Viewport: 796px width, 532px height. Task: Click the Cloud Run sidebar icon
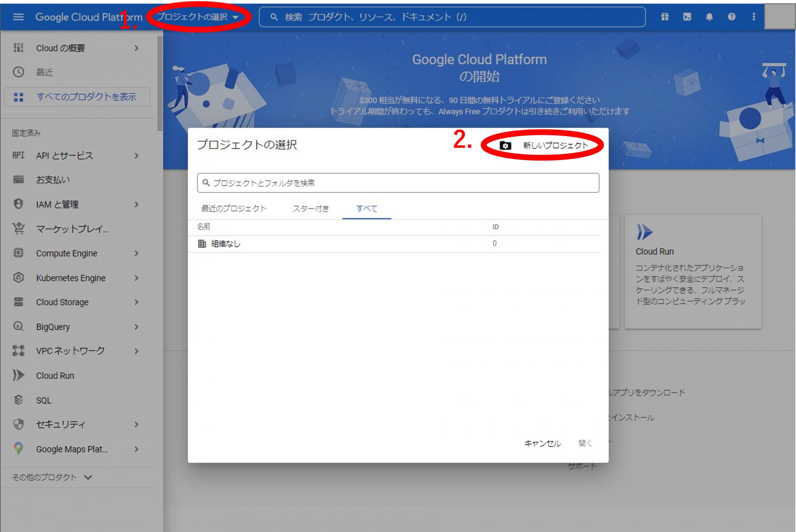coord(18,375)
